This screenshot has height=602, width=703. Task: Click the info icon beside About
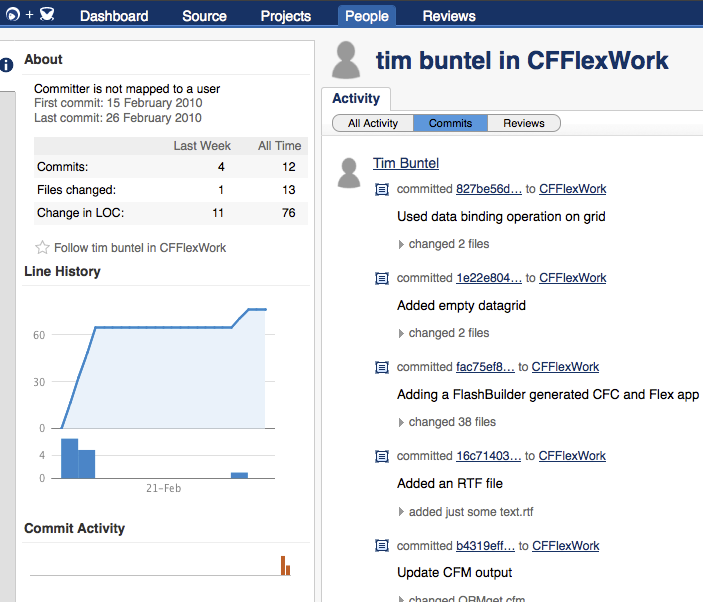tap(7, 65)
